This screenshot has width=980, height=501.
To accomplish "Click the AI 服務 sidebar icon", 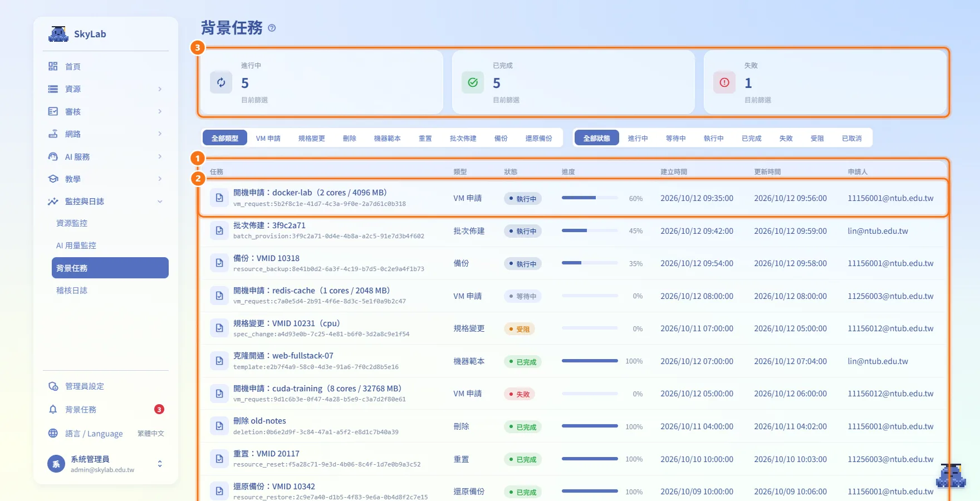I will [53, 156].
